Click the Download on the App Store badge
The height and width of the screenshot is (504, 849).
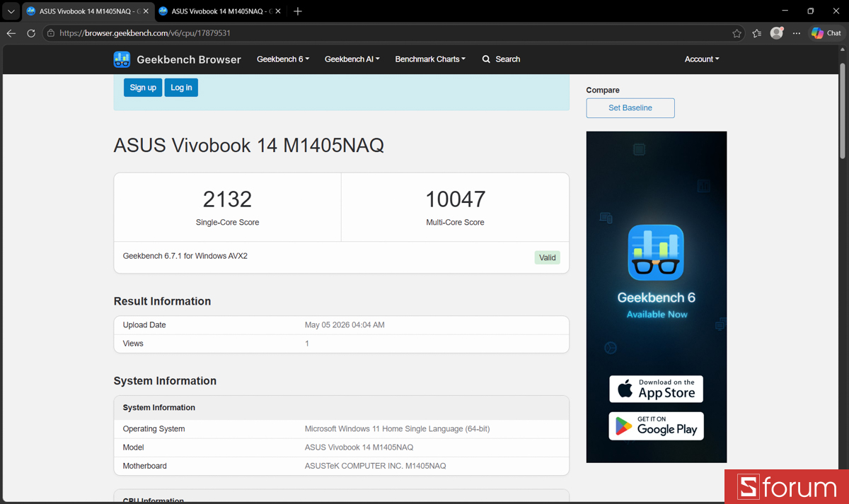pyautogui.click(x=656, y=389)
